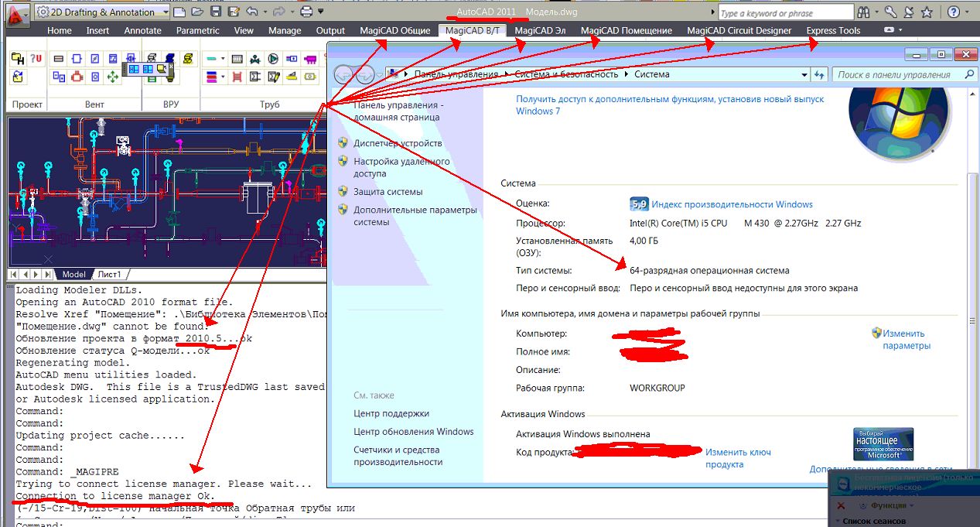Viewport: 980px width, 527px height.
Task: Open the key icon next to the binoculars
Action: tap(890, 12)
